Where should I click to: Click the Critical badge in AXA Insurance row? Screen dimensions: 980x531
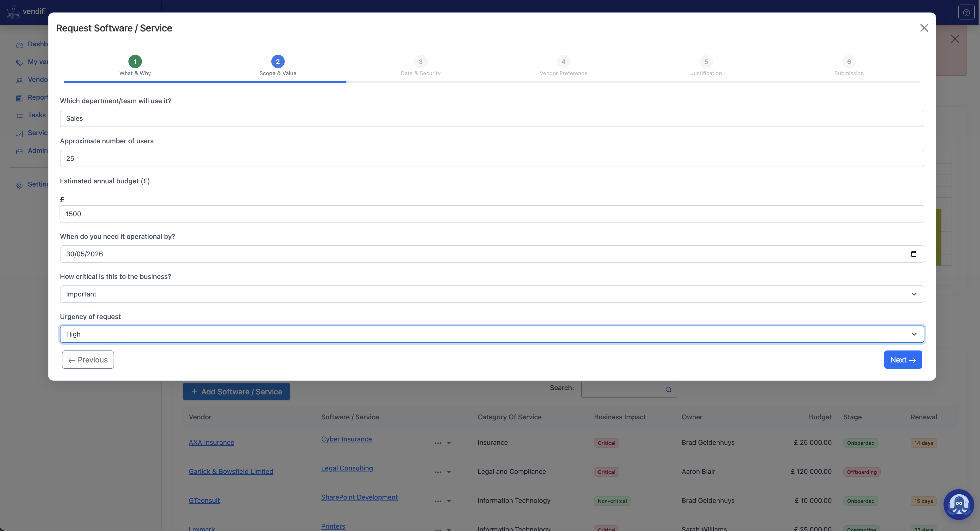606,443
